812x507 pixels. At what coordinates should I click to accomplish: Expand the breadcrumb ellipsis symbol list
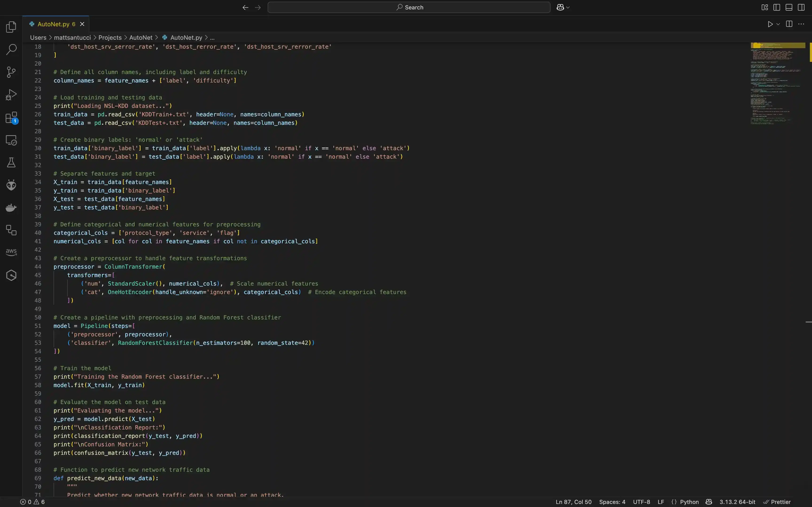212,38
